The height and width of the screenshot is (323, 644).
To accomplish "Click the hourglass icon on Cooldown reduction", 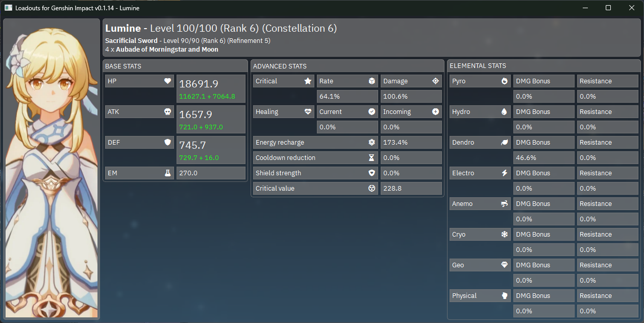I will 371,158.
